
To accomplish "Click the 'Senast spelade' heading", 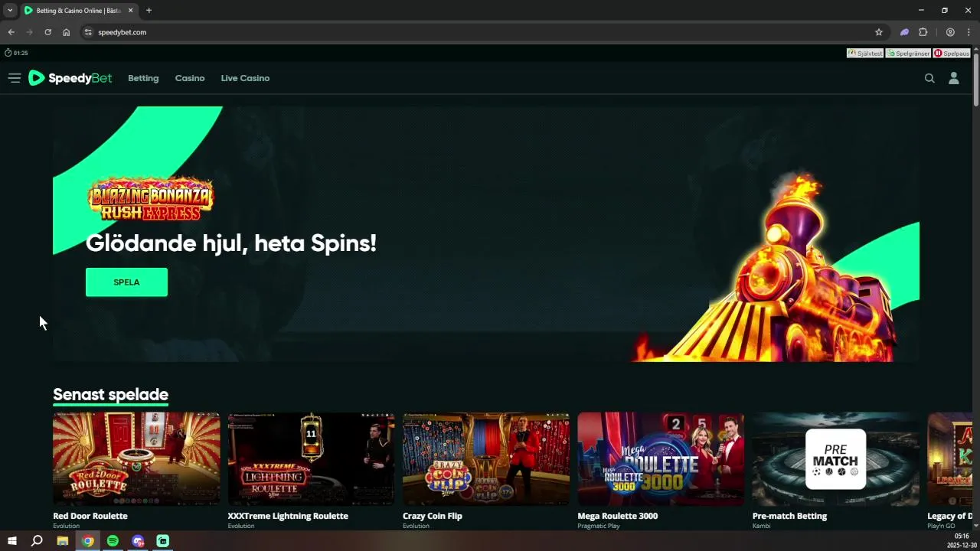I will pos(110,395).
